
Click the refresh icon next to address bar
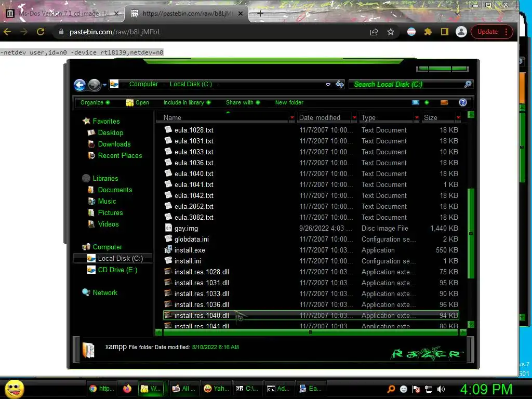point(340,84)
